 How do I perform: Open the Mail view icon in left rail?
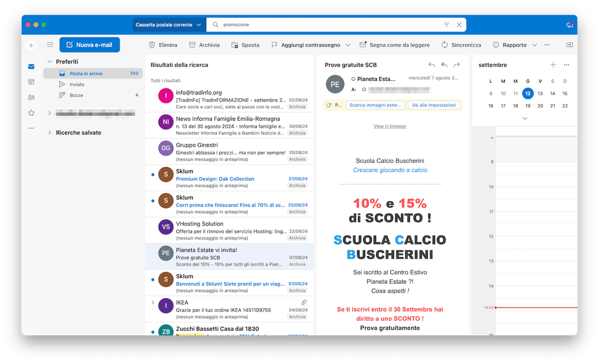[x=32, y=66]
